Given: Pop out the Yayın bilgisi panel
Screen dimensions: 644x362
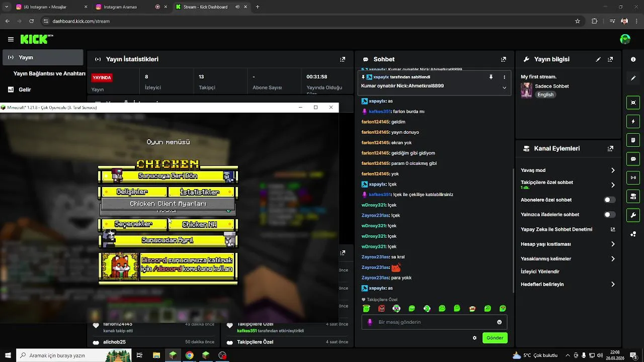Looking at the screenshot, I should coord(610,59).
